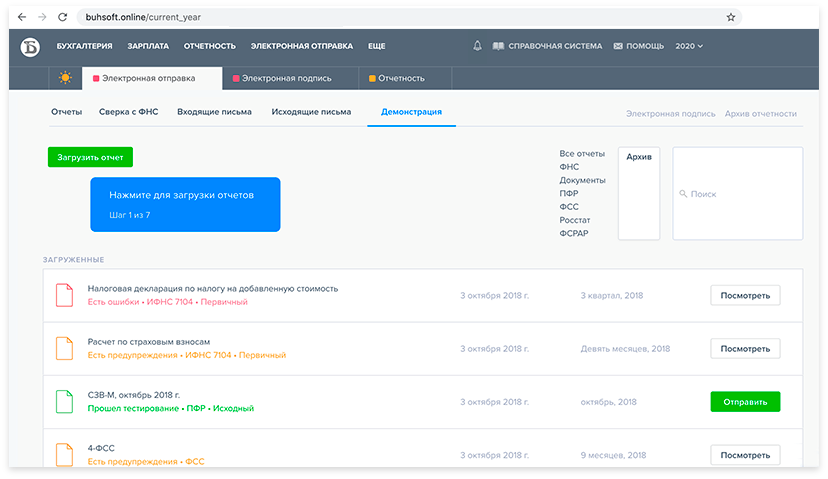Screen dimensions: 828x479
Task: Click Посмотреть for страховым взносам row
Action: click(745, 349)
